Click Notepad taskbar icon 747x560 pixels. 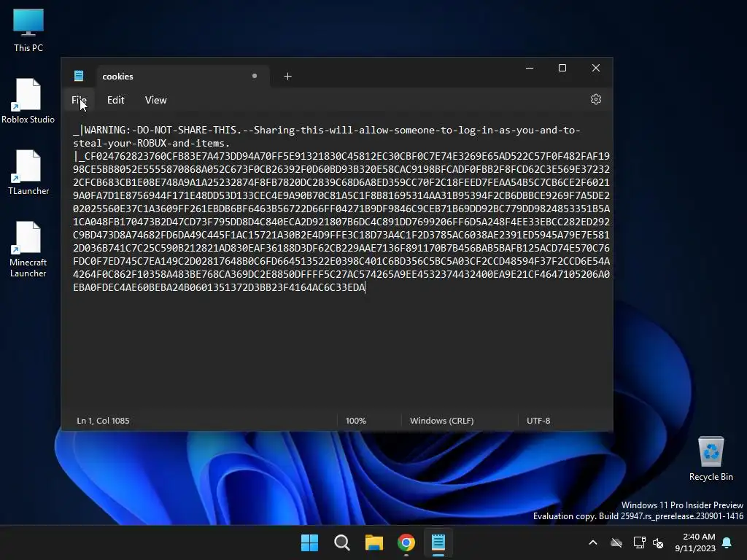click(x=438, y=542)
